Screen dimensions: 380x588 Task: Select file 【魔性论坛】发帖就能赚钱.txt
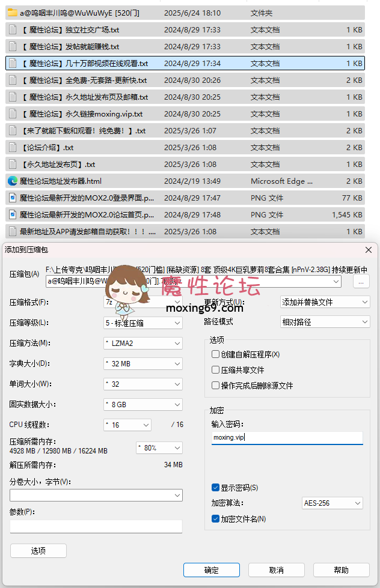tap(185, 46)
